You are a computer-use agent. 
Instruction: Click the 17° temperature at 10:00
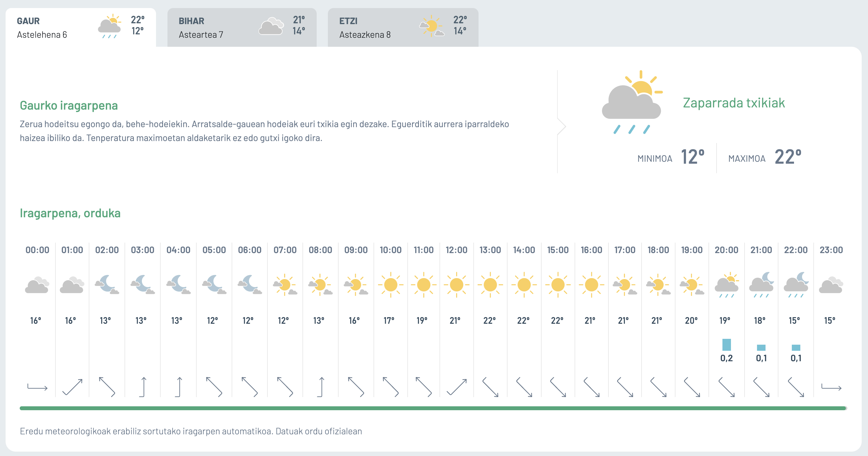pyautogui.click(x=389, y=320)
